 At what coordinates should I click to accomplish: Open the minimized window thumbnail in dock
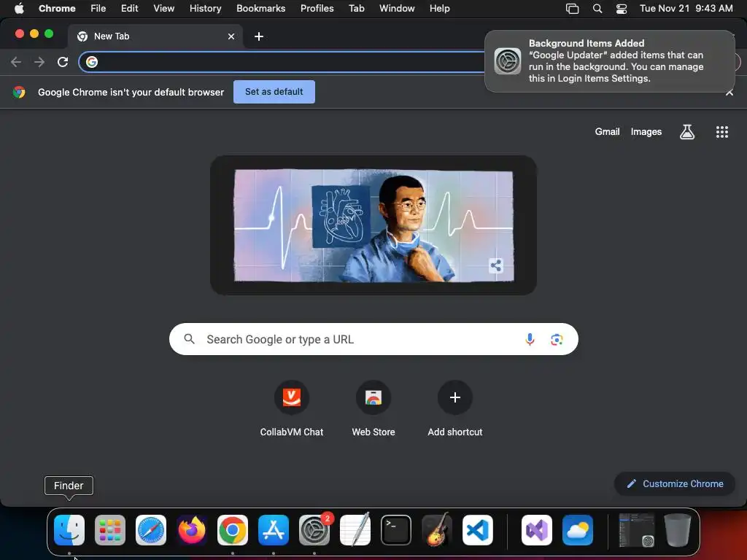[636, 529]
